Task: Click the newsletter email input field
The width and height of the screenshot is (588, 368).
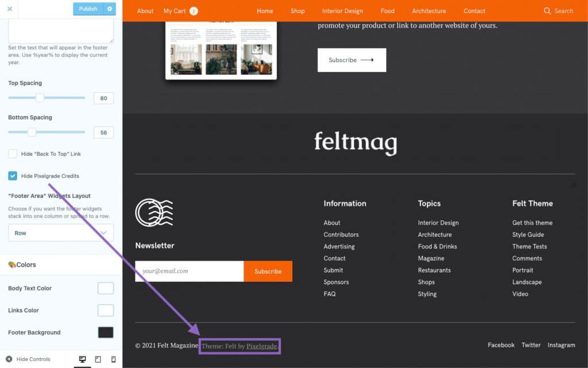Action: (189, 271)
